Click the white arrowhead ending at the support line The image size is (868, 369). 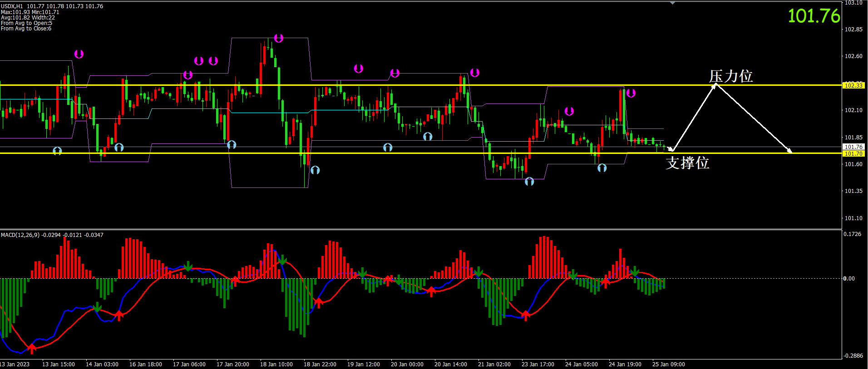(789, 151)
